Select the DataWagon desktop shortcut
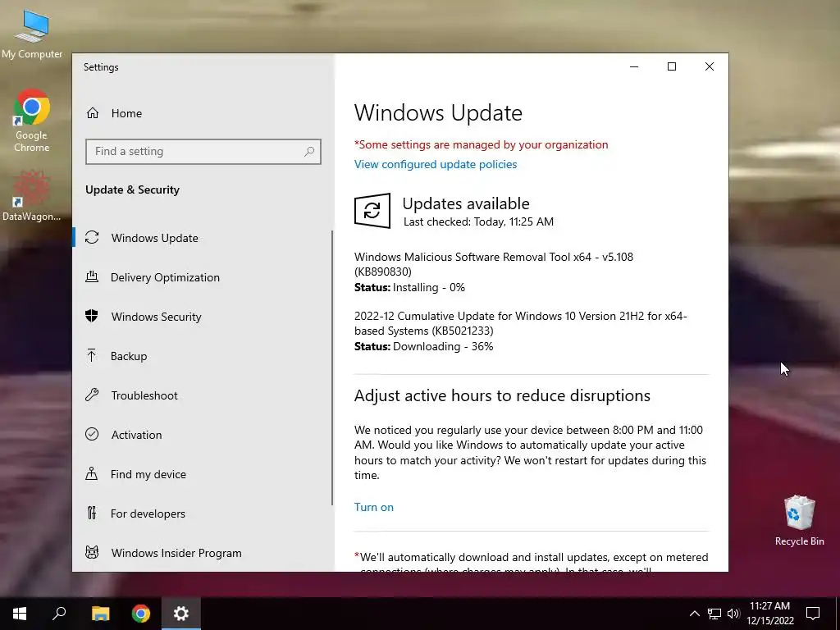Screen dimensions: 840x630 coord(32,196)
